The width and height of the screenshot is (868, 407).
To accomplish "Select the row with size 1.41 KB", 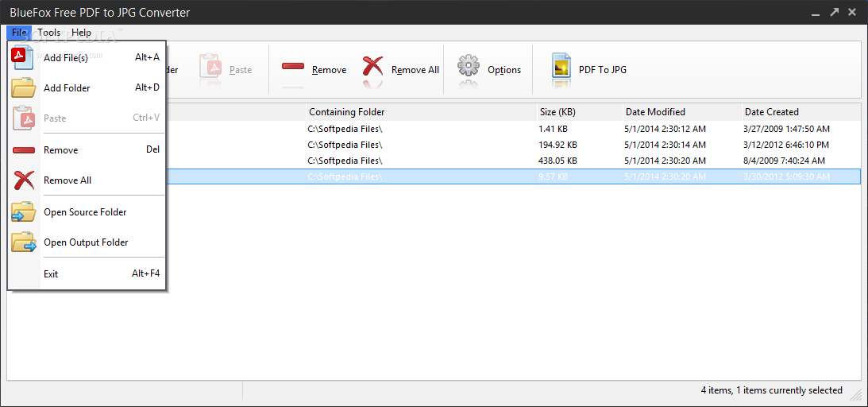I will tap(434, 129).
